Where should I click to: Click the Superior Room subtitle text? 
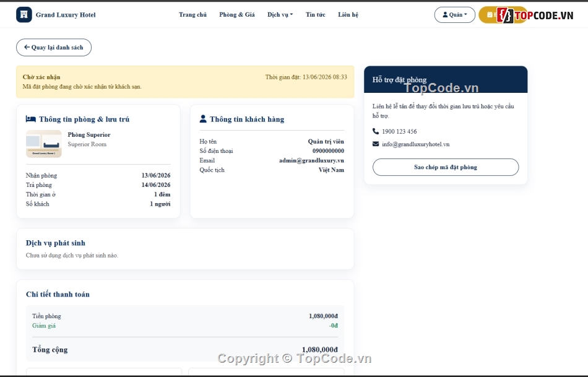[x=87, y=144]
